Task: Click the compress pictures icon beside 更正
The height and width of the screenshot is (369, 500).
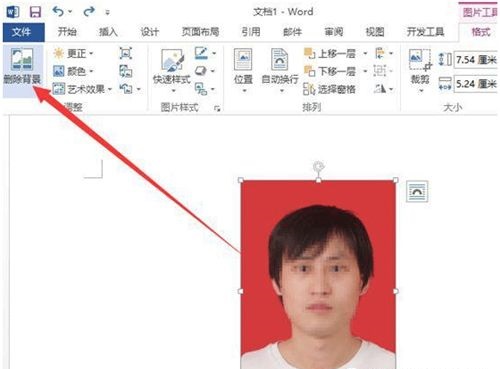Action: [x=126, y=53]
